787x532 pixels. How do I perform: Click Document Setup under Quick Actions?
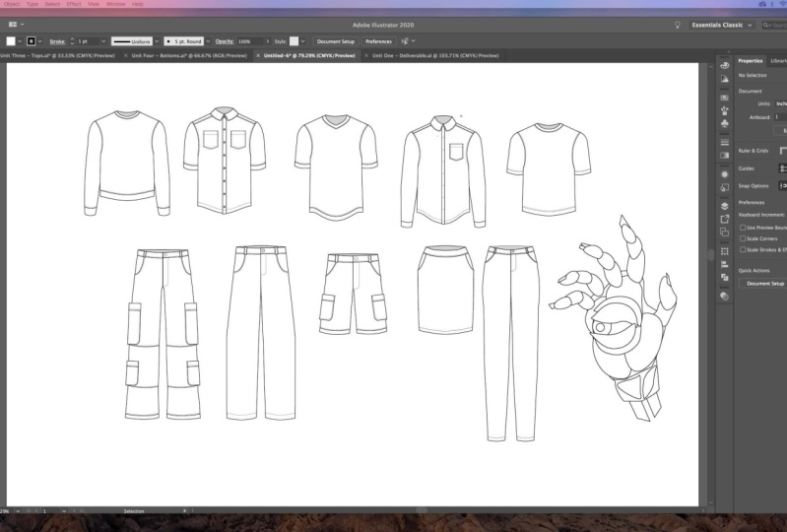click(764, 284)
